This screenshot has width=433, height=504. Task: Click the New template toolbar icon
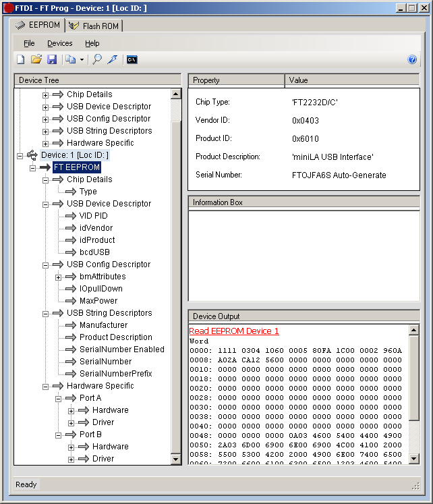pyautogui.click(x=20, y=59)
